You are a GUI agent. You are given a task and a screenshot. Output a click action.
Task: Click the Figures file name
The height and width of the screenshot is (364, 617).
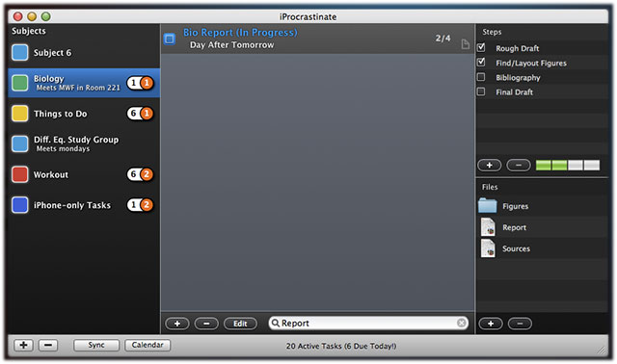[515, 206]
